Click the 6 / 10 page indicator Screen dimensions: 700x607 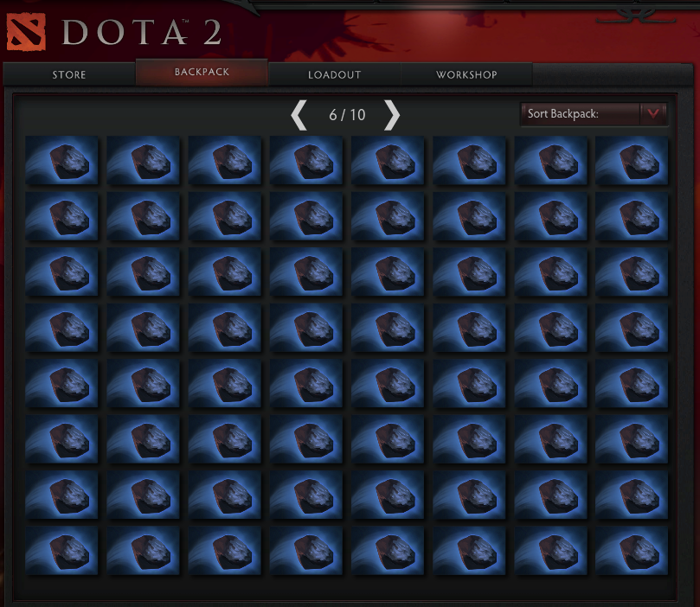[x=347, y=115]
